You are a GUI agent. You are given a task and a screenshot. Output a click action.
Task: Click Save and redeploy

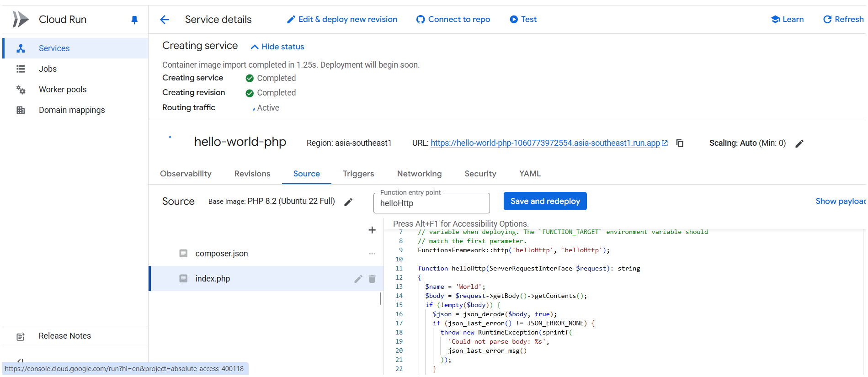point(545,201)
